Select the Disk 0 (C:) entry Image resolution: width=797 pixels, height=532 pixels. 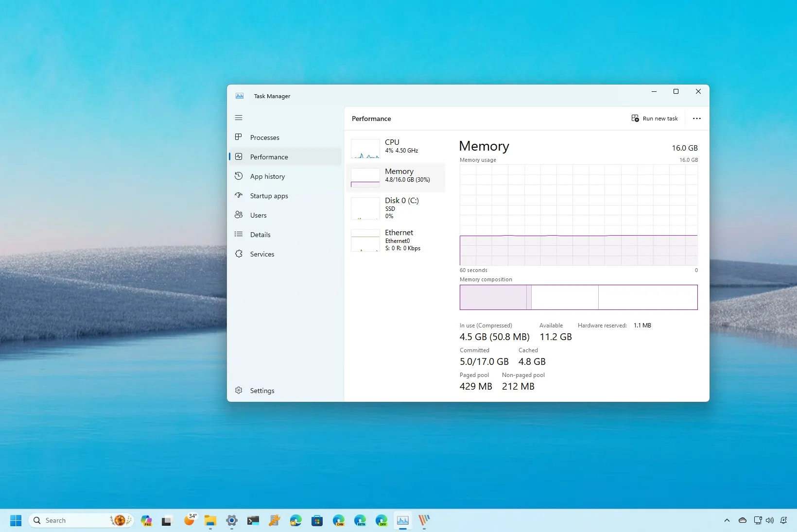pyautogui.click(x=396, y=208)
